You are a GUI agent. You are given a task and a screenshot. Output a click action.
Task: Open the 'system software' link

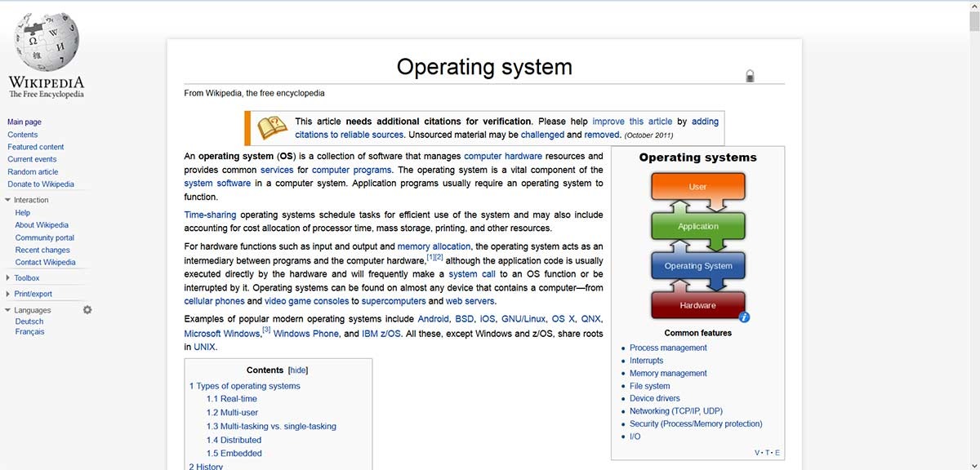pyautogui.click(x=217, y=184)
